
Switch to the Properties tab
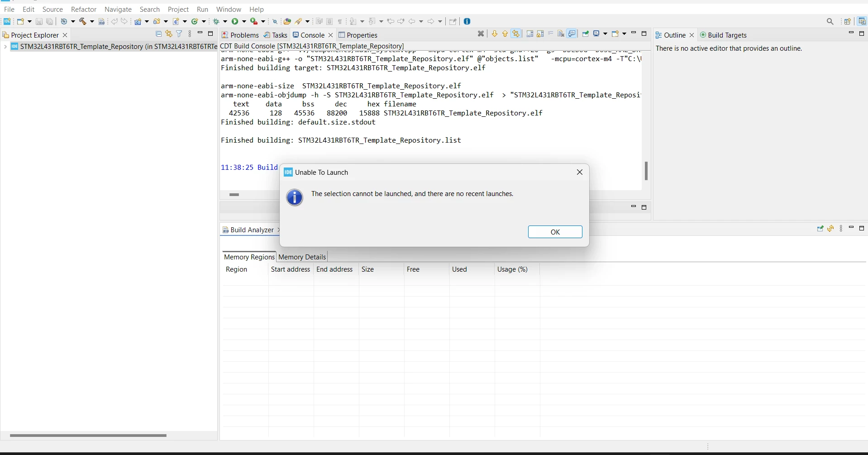tap(358, 35)
